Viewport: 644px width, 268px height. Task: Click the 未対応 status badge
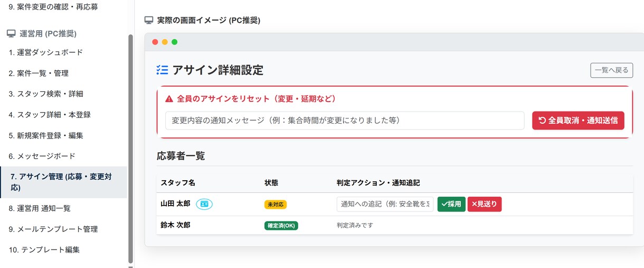tap(276, 205)
